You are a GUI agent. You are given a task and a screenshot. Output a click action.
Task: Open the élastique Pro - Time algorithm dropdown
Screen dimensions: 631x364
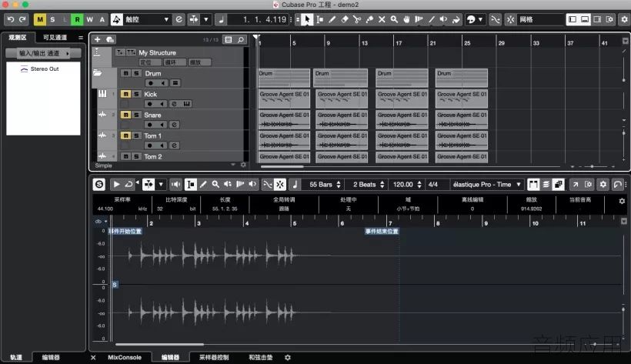click(487, 185)
